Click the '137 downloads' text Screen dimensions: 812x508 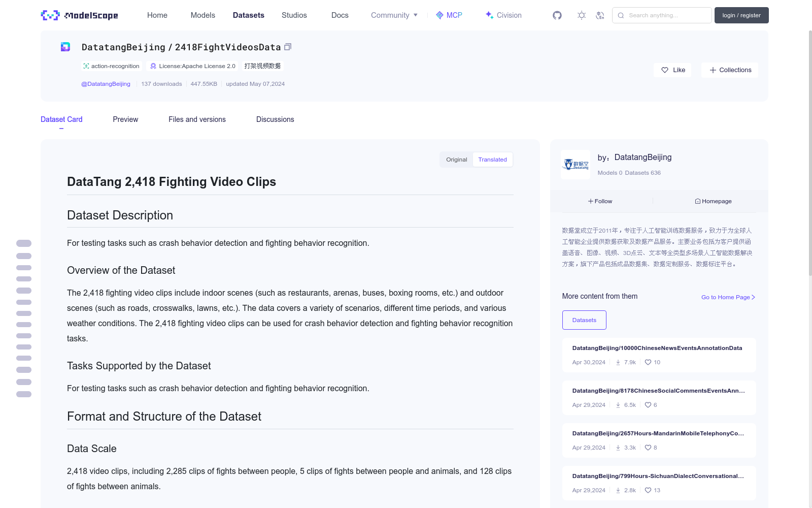(161, 84)
